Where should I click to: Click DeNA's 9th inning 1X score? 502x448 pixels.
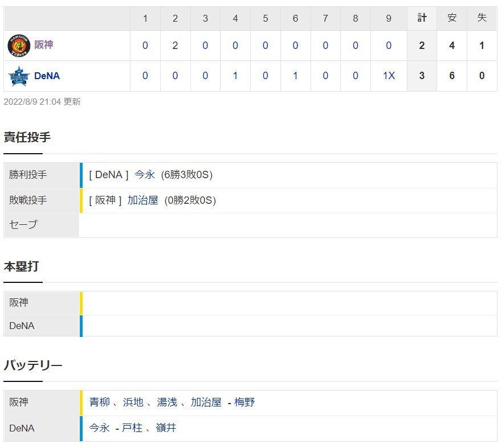pos(389,76)
